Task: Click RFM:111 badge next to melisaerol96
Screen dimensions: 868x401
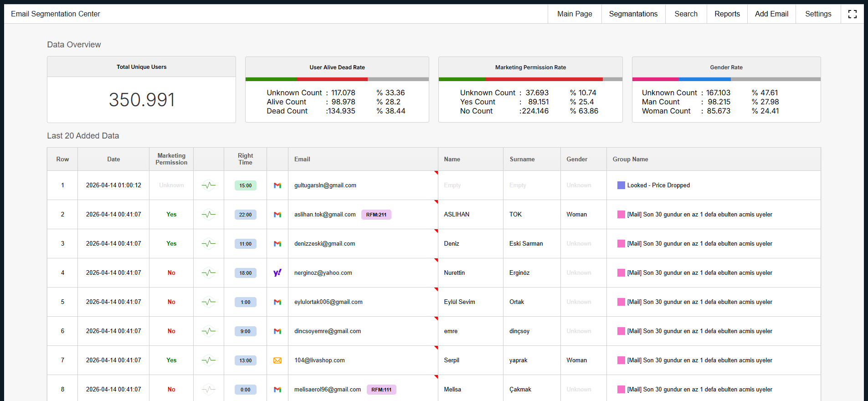Action: [x=381, y=390]
